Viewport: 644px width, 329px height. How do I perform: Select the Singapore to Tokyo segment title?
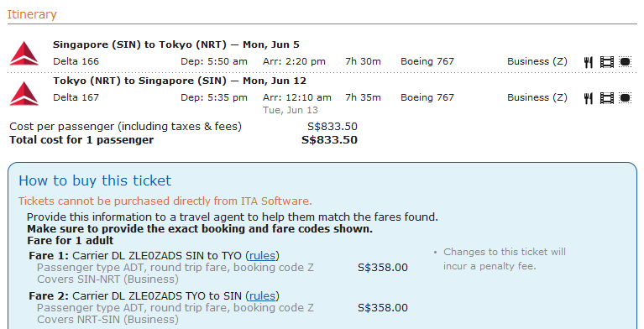[176, 44]
